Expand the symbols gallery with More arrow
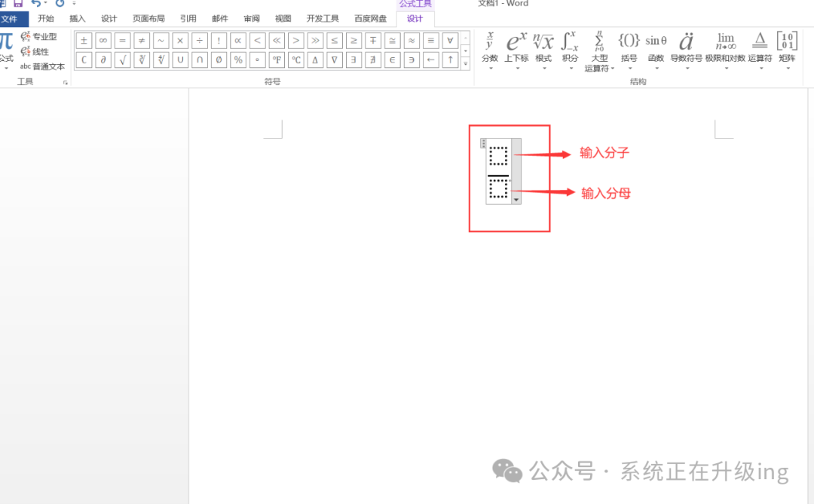The width and height of the screenshot is (814, 504). tap(466, 63)
